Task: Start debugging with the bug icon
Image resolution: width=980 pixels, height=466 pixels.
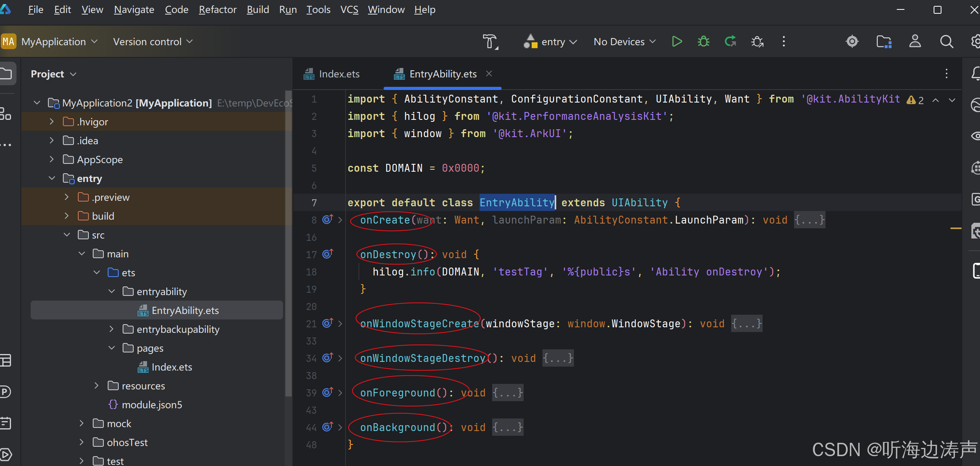Action: (x=703, y=42)
